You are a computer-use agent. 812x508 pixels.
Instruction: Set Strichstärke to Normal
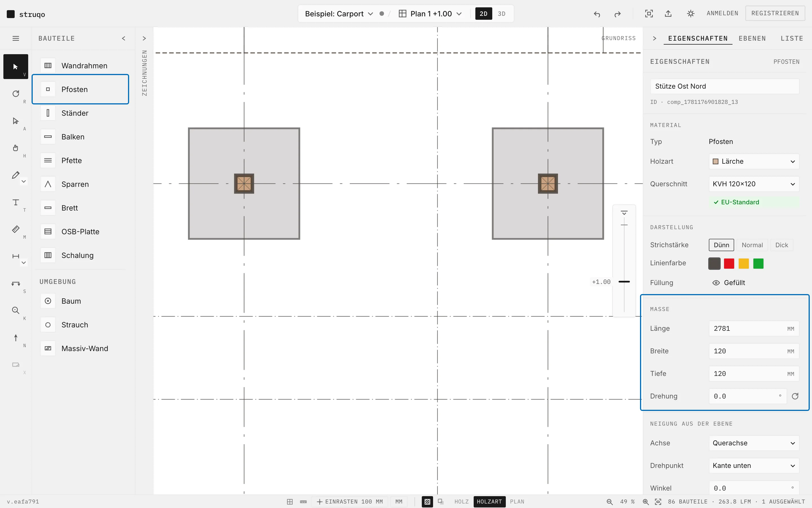pyautogui.click(x=752, y=245)
